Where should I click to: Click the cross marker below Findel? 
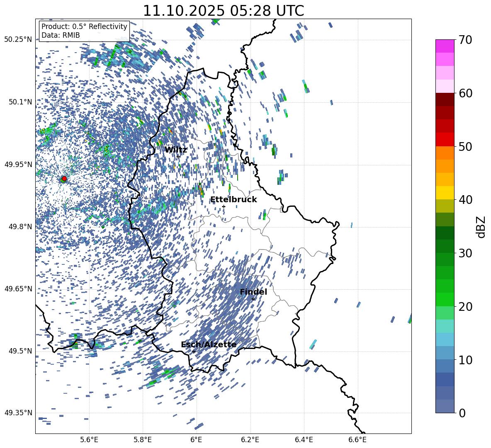253,299
